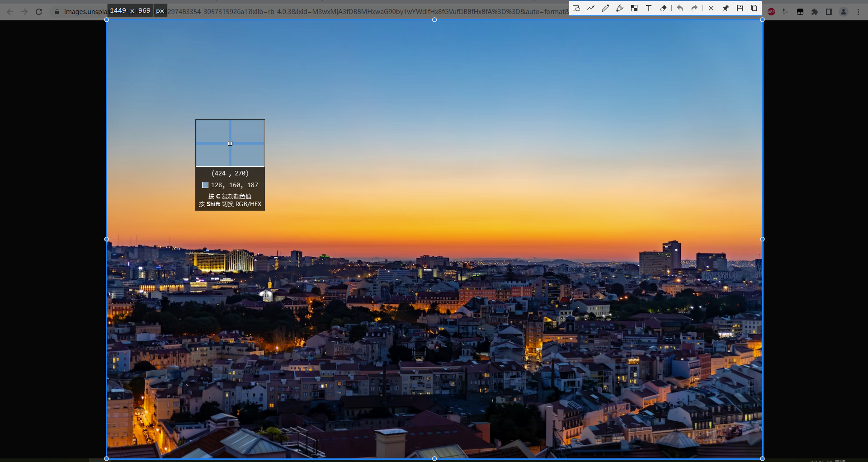Select the arrow line drawing tool

click(591, 8)
